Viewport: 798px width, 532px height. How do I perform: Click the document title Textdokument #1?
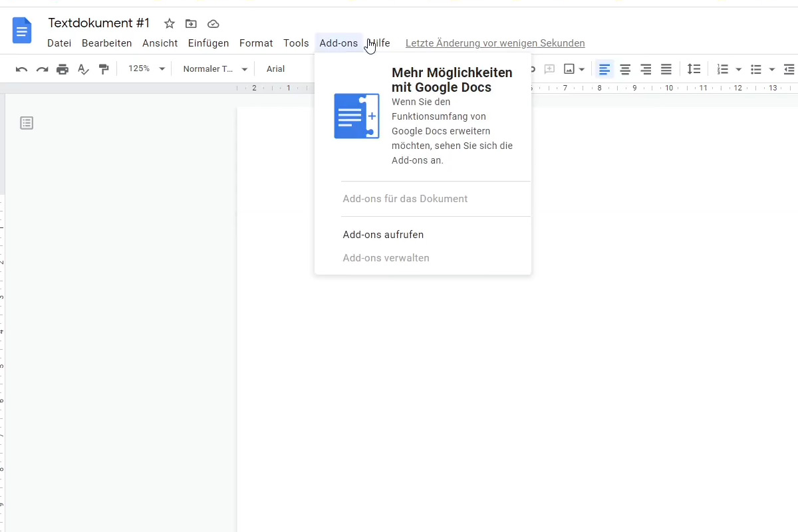click(99, 23)
